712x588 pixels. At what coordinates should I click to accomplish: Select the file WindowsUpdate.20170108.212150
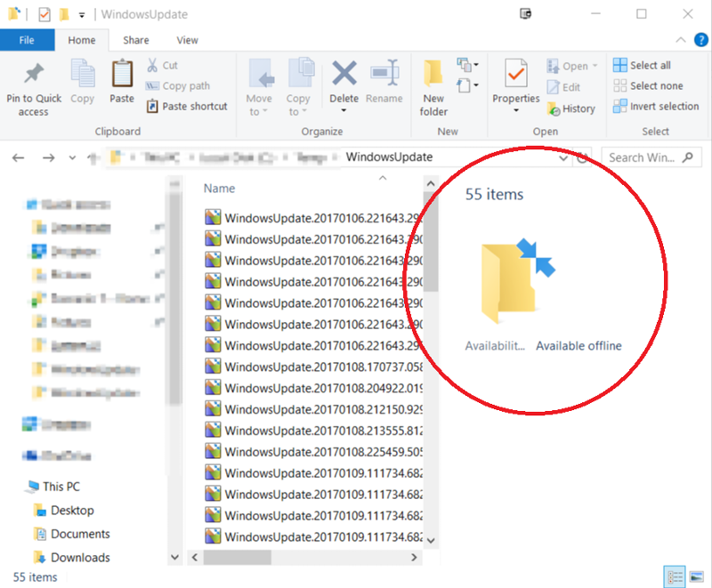[313, 409]
